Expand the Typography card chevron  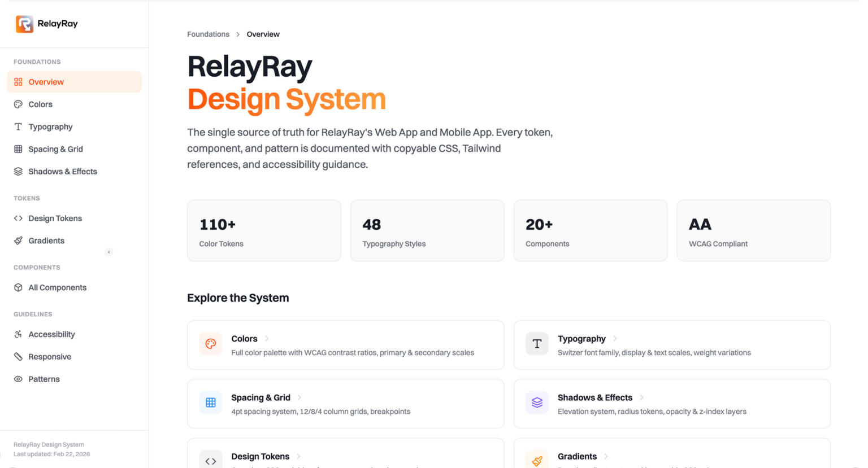tap(613, 338)
